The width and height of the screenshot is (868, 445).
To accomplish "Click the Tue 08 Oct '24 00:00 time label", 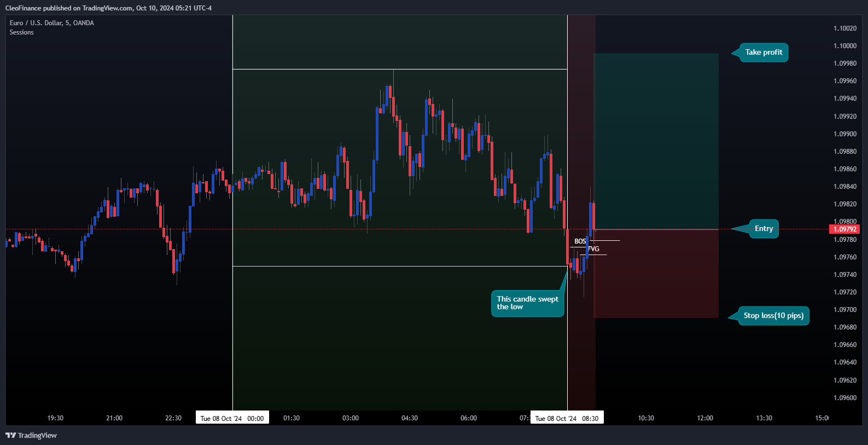I will pyautogui.click(x=232, y=418).
